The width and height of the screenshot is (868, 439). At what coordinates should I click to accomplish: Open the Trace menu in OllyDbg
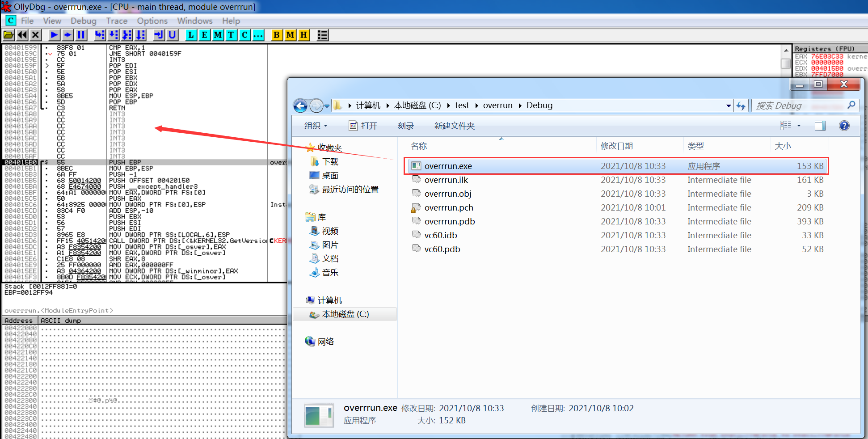coord(117,21)
